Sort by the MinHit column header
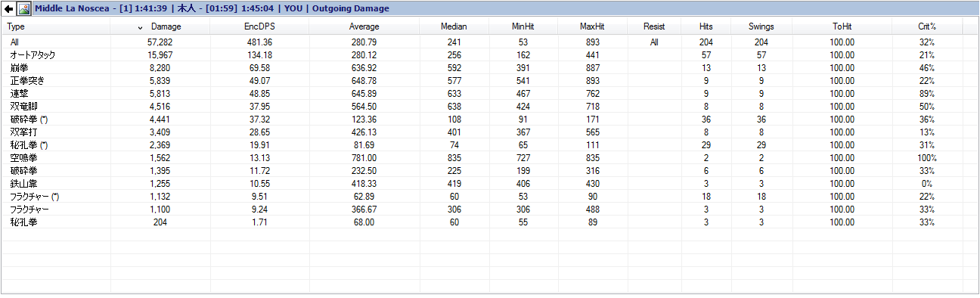Screen dimensions: 980x298 coord(523,26)
